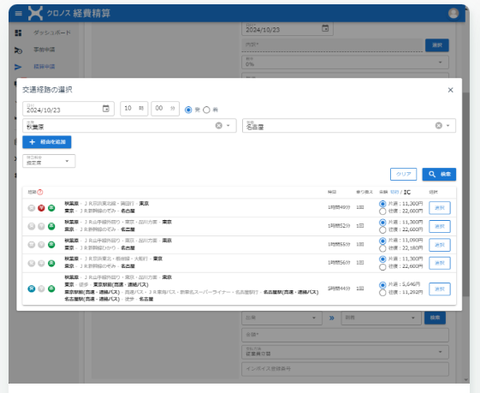The width and height of the screenshot is (480, 393).
Task: Click 選択 for the 1時間52分 route
Action: coord(440,226)
